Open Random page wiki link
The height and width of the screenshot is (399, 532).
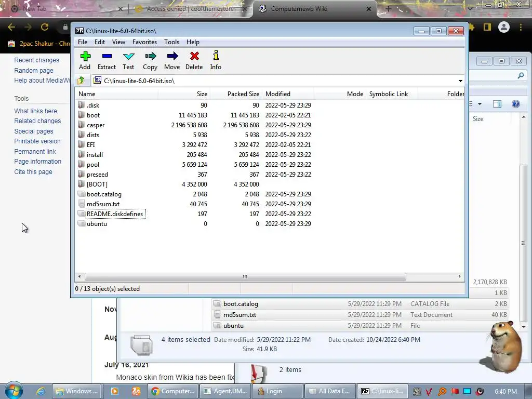[34, 71]
